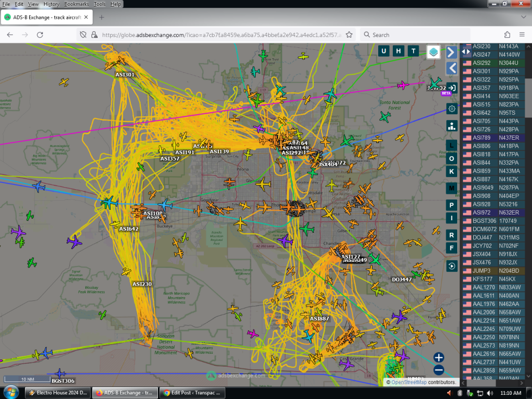Switch to Electro House 2024 taskbar window

58,393
